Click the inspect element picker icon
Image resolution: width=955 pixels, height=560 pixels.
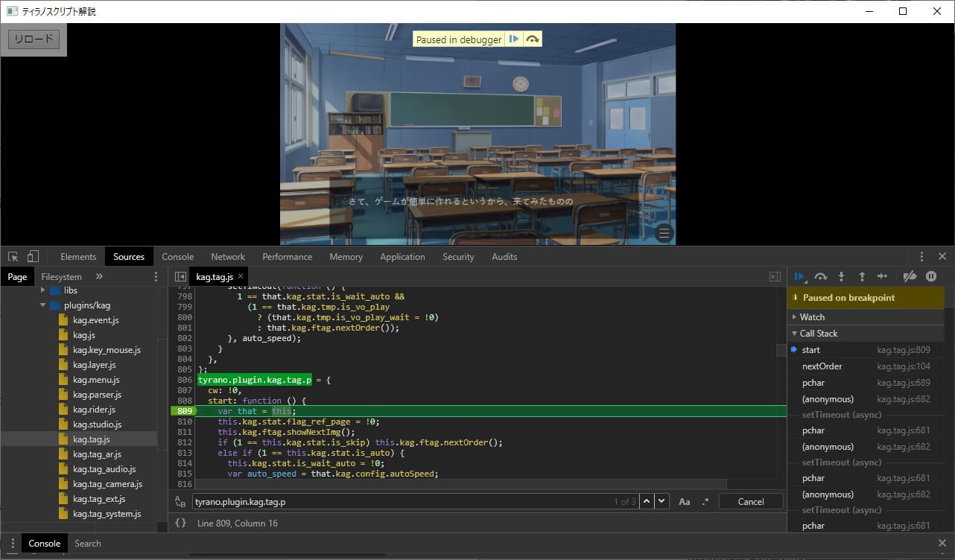click(13, 256)
